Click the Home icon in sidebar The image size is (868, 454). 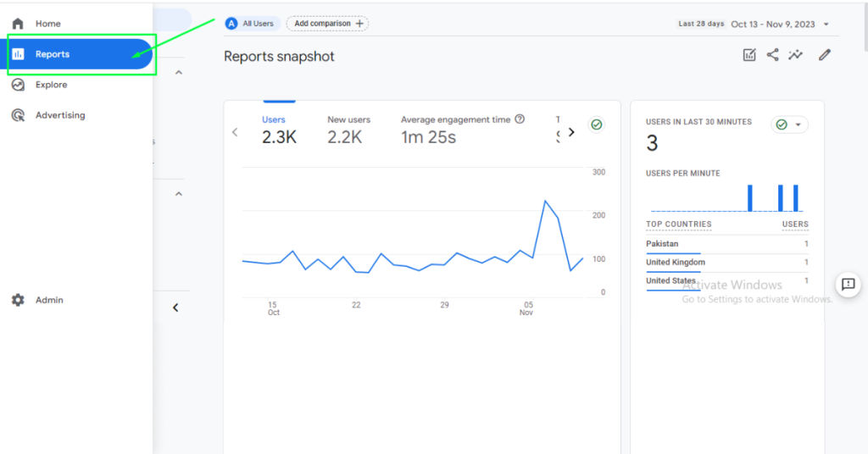18,24
